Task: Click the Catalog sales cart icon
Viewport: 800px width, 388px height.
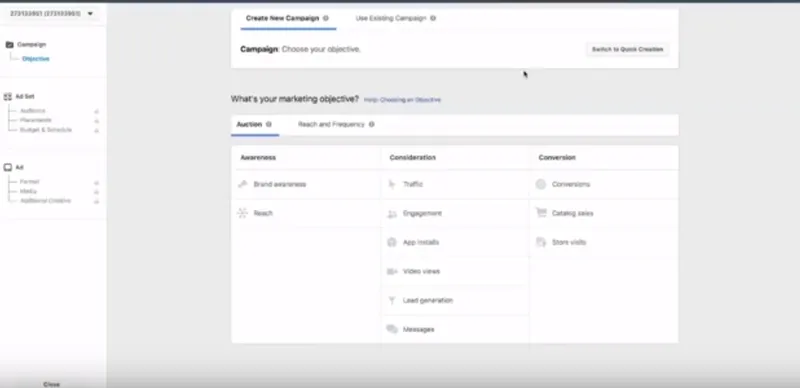Action: (541, 213)
